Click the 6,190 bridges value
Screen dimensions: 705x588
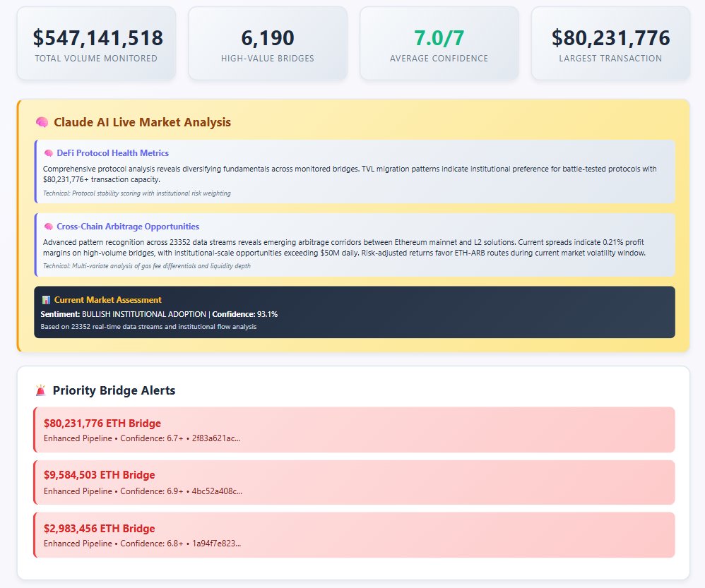click(268, 37)
